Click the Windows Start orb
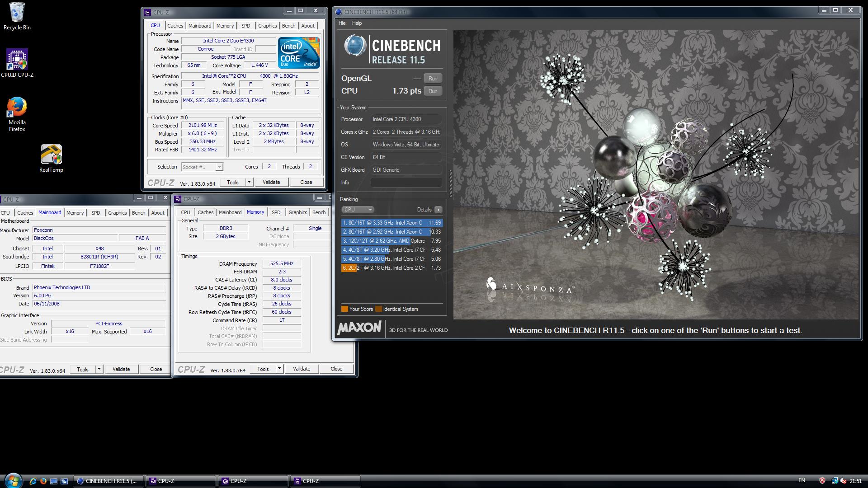This screenshot has height=488, width=868. click(x=12, y=481)
